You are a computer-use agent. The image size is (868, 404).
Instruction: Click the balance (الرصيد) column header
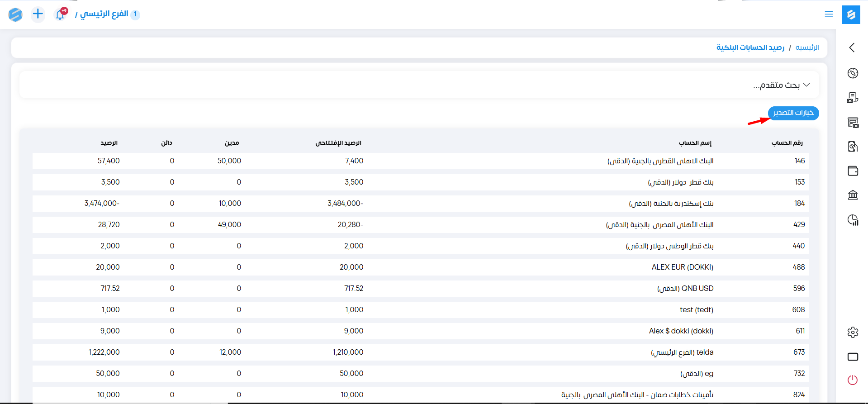[x=109, y=143]
